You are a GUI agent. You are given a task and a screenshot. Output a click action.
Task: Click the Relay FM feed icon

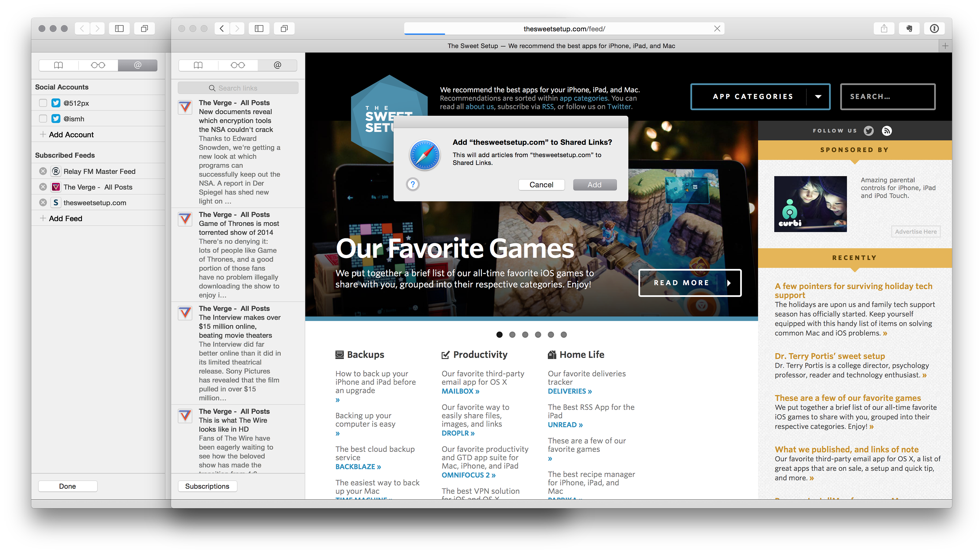coord(55,170)
